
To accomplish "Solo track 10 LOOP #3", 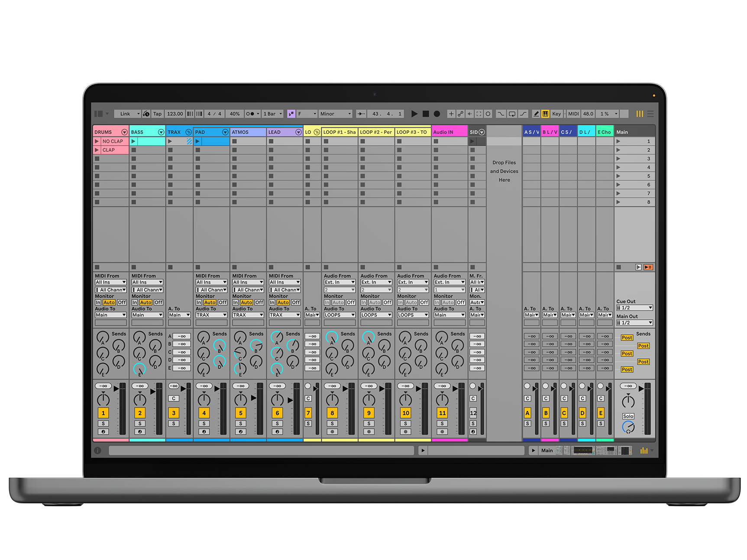I will [x=405, y=424].
